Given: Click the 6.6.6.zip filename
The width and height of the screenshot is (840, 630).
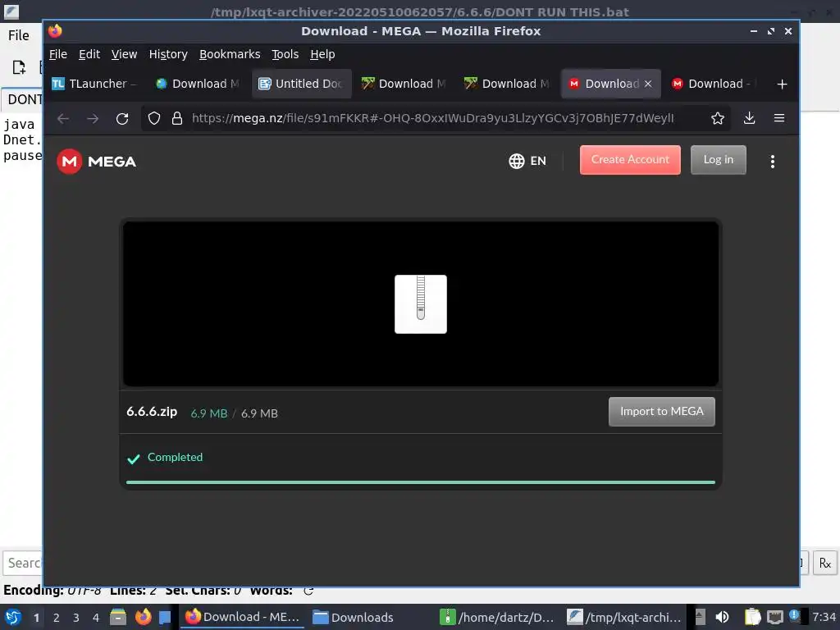Looking at the screenshot, I should click(152, 412).
